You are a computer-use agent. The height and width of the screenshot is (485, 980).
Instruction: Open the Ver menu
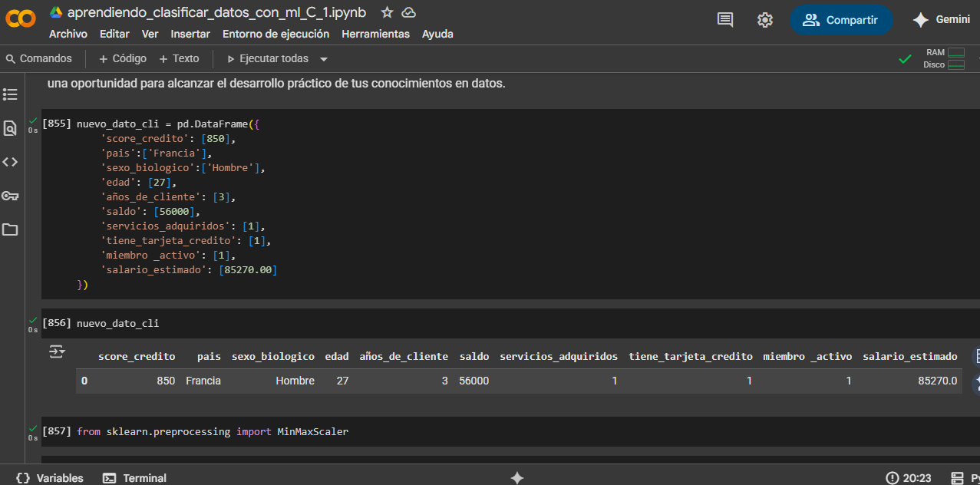150,34
